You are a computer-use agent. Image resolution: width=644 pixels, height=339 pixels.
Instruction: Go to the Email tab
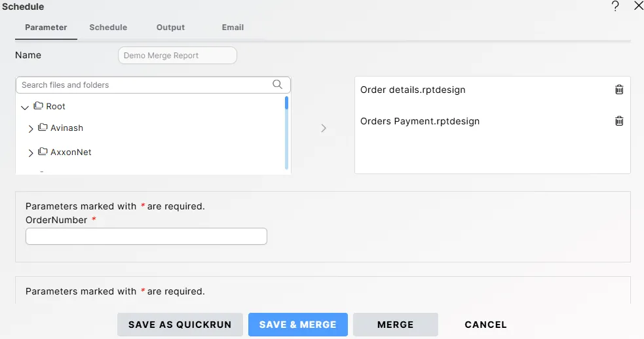(233, 27)
